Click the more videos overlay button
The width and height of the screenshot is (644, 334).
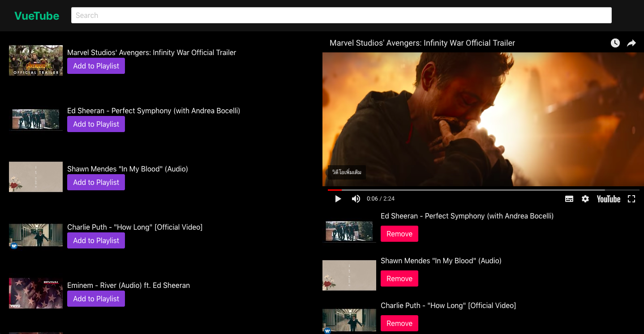pyautogui.click(x=347, y=172)
